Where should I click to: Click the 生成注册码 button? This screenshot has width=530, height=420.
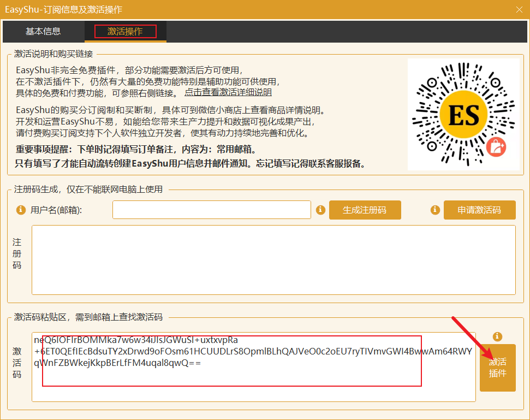pos(365,210)
